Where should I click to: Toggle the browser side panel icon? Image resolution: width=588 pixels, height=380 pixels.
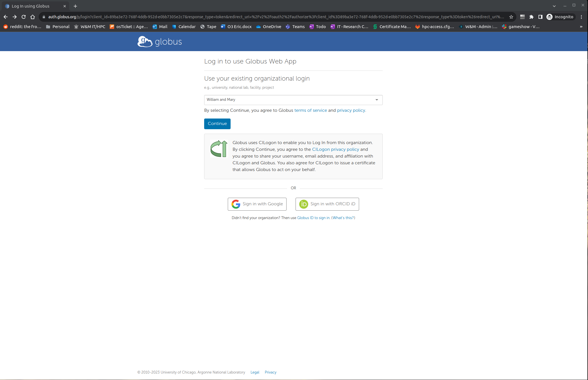point(540,17)
